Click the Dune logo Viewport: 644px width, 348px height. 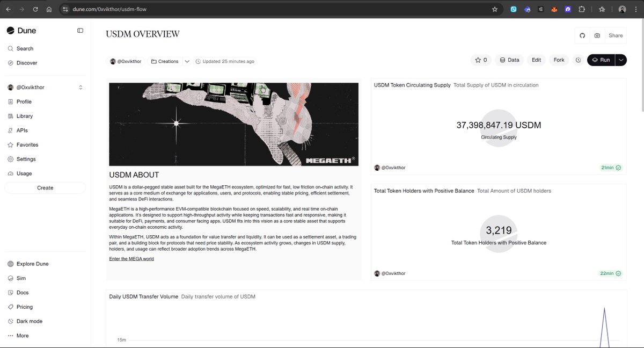tap(21, 31)
